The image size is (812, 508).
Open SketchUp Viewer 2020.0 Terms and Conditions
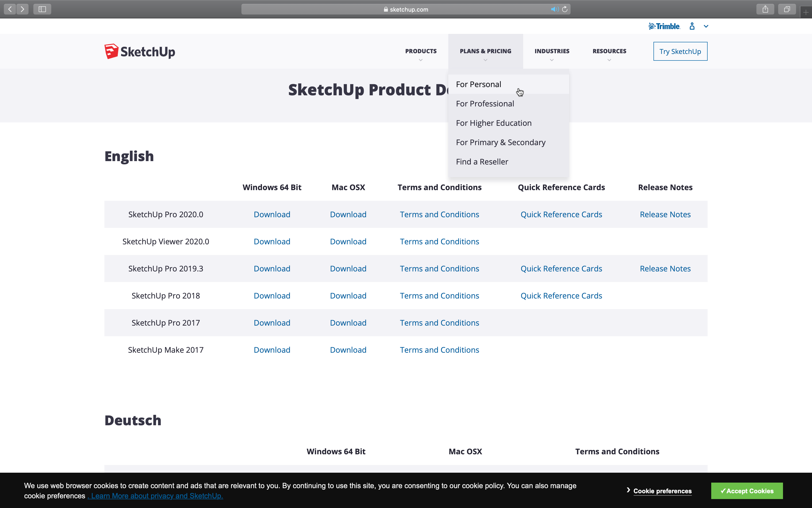pos(439,242)
